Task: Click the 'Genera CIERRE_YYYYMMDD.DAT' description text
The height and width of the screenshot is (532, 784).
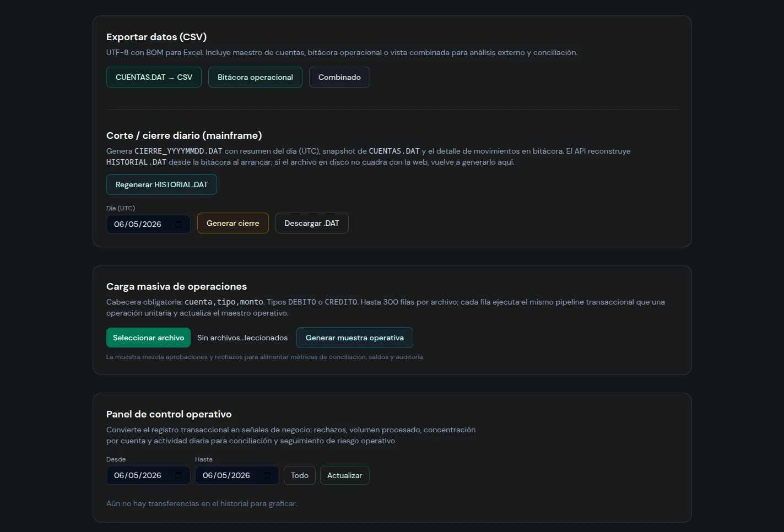Action: tap(369, 156)
